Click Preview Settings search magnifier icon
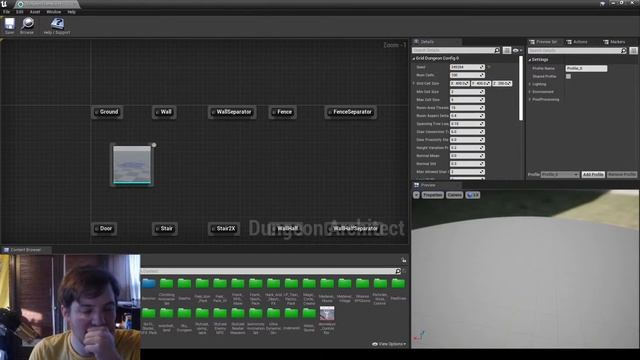This screenshot has height=360, width=640. (x=624, y=51)
